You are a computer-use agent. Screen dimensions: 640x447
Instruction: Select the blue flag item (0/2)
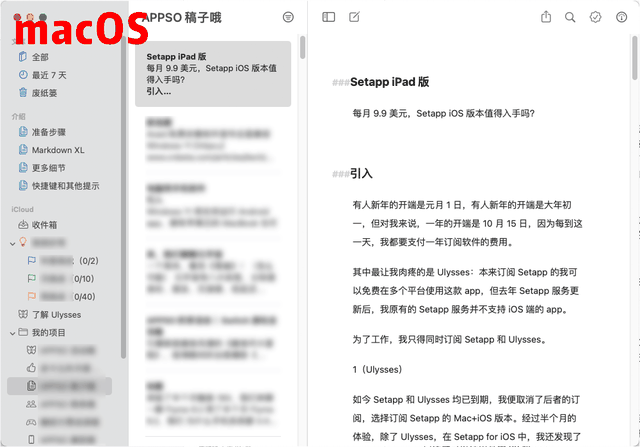(x=65, y=260)
